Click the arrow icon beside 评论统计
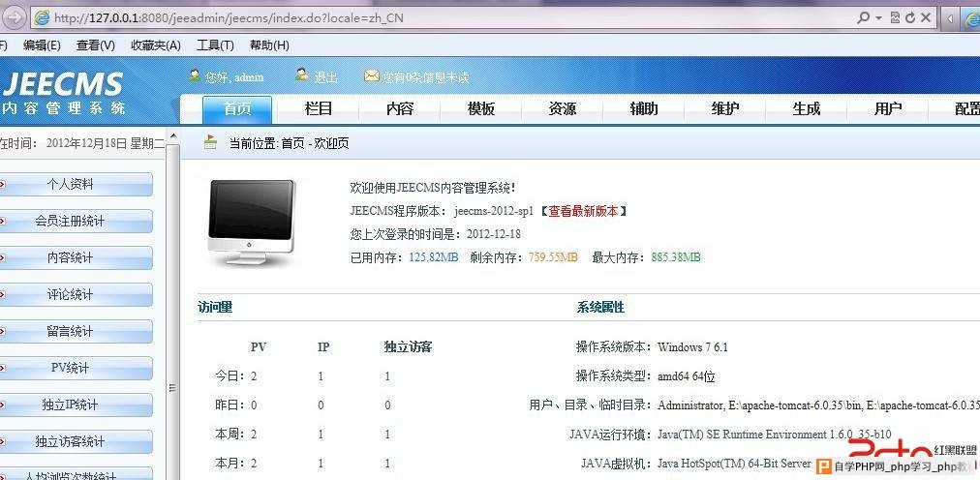 coord(3,294)
